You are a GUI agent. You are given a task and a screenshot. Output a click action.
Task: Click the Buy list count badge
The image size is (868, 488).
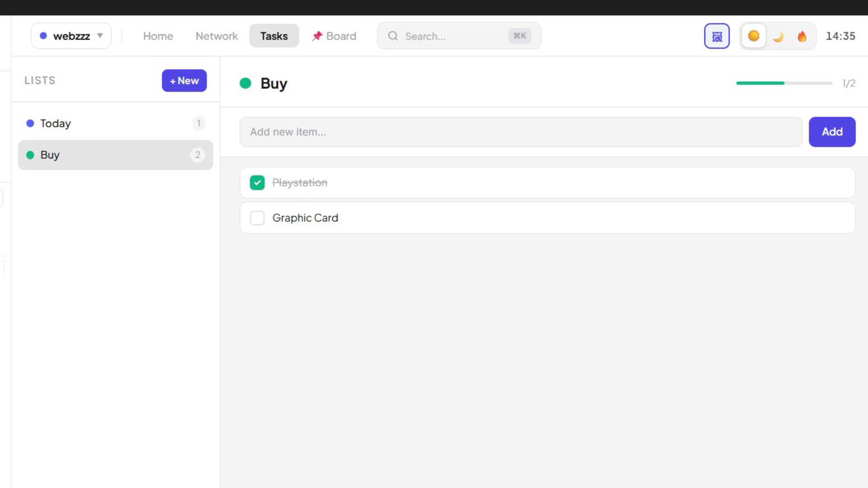[198, 155]
